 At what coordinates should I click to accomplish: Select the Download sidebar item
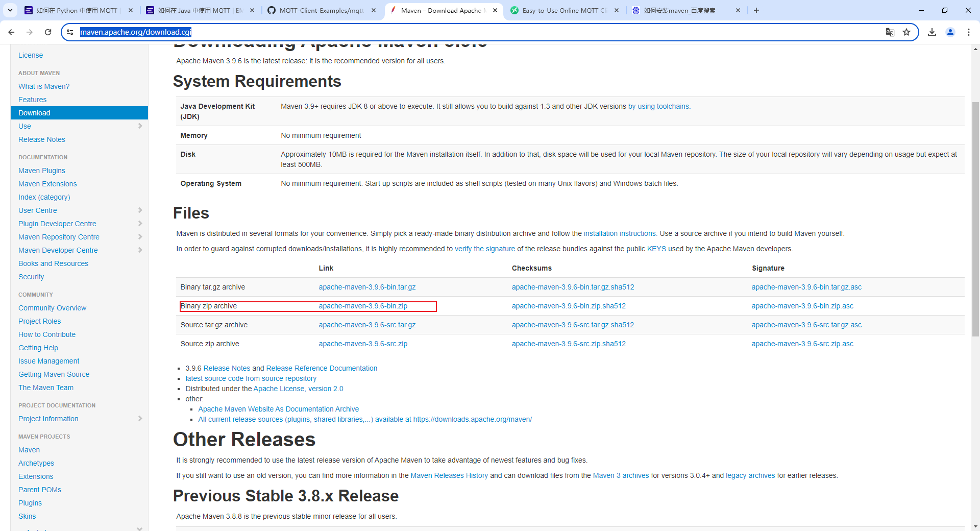point(79,113)
